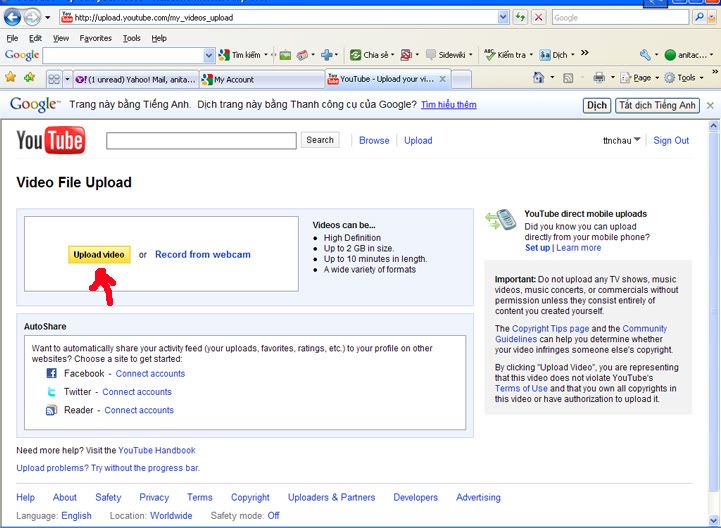721x528 pixels.
Task: Click the Dịch button in translate bar
Action: click(597, 105)
